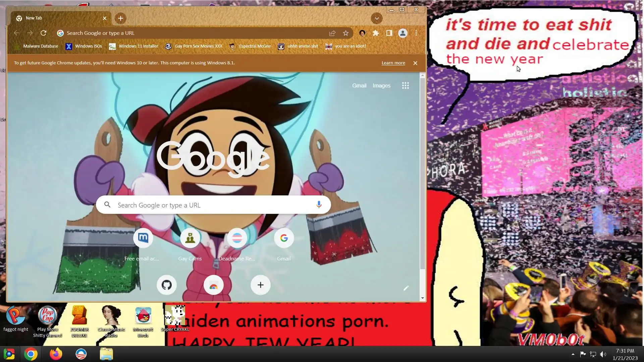Image resolution: width=644 pixels, height=362 pixels.
Task: Click the share page icon
Action: 332,33
